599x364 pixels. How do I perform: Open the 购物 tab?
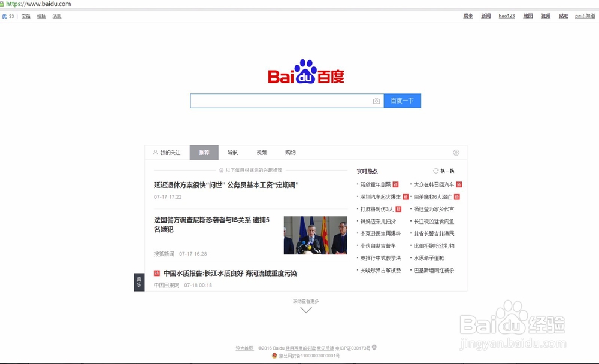pos(291,153)
